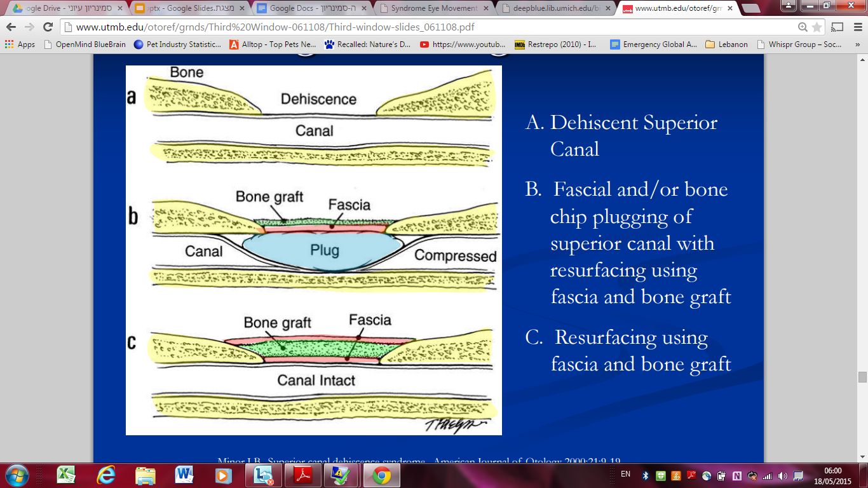868x488 pixels.
Task: Open the OpenMind BlueBrain bookmark
Action: (x=85, y=44)
